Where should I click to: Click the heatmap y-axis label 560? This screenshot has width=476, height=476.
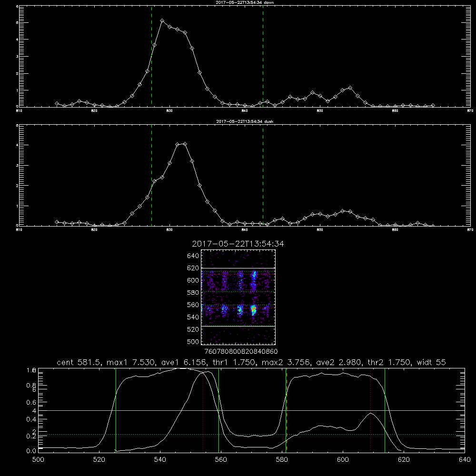(193, 305)
